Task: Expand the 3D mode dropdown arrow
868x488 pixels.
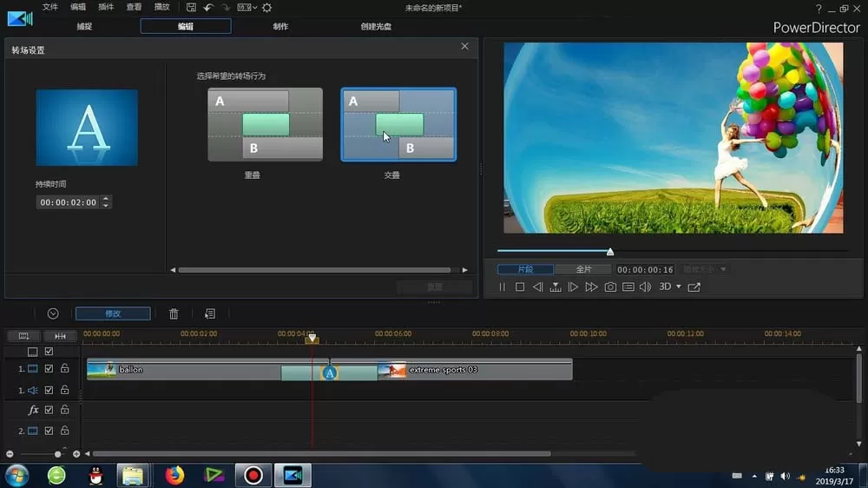Action: 679,287
